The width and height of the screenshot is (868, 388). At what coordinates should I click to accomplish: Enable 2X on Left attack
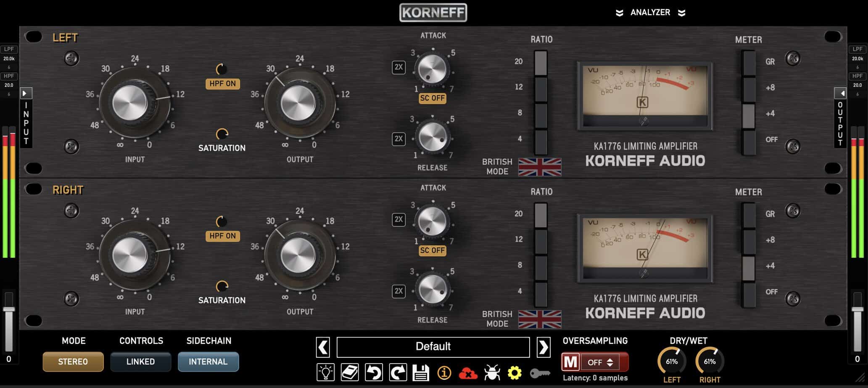click(398, 67)
